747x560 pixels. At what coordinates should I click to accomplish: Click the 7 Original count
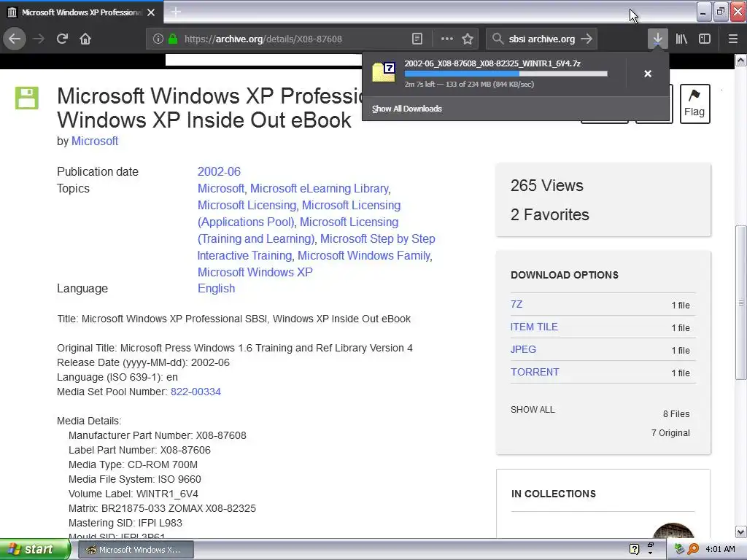(x=670, y=433)
